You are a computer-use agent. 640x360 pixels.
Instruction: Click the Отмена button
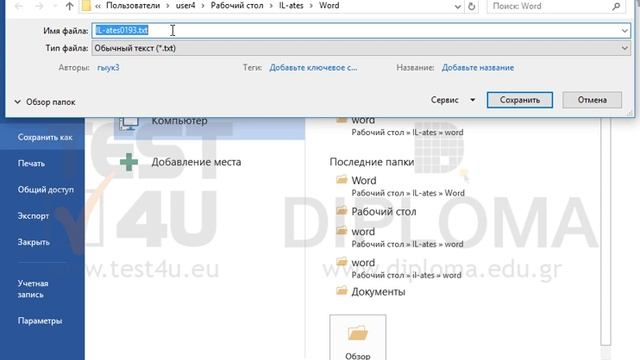592,100
